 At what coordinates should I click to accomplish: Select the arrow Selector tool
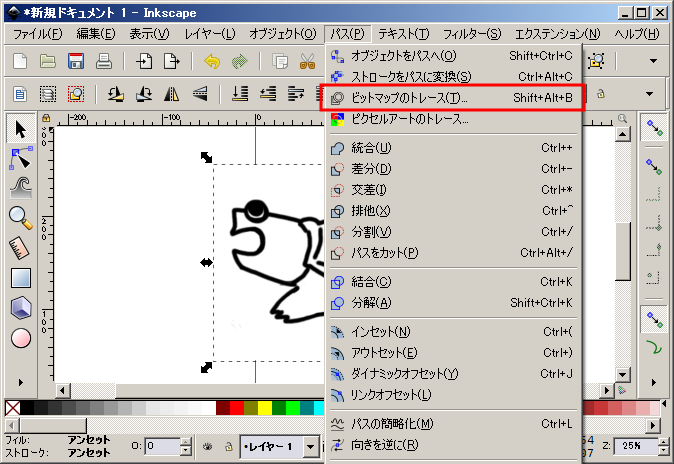click(x=20, y=129)
